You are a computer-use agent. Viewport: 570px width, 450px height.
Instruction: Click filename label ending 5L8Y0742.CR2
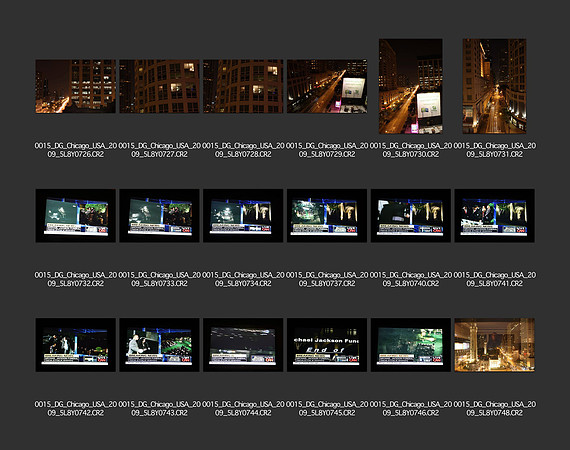coord(76,409)
